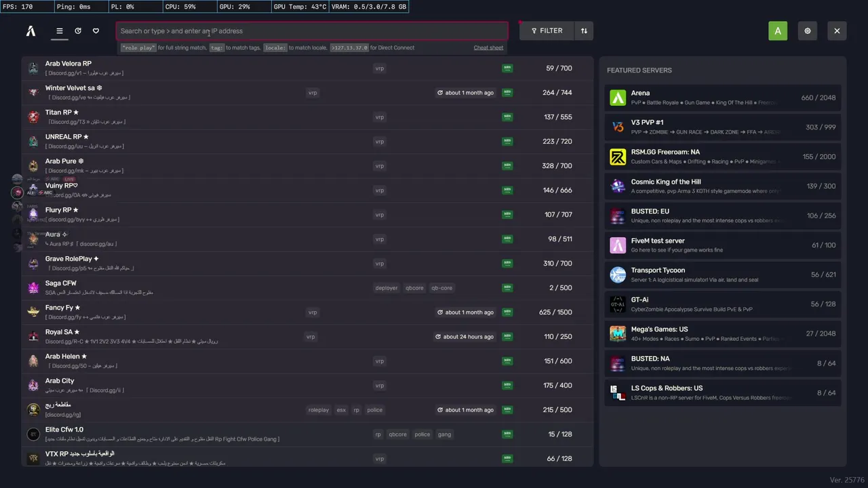Click the RSM.GG Freeroam featured logo

tap(618, 157)
